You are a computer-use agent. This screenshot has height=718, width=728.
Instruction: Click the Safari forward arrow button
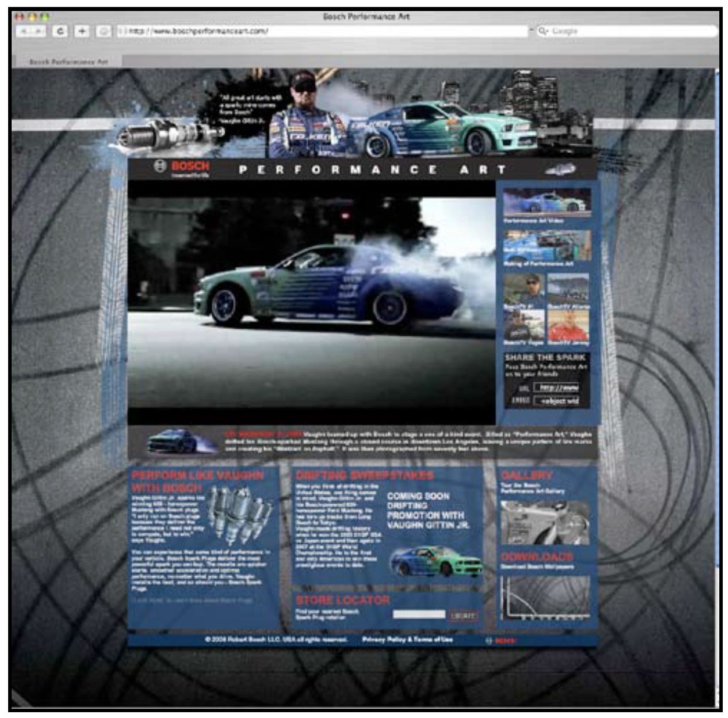tap(39, 31)
